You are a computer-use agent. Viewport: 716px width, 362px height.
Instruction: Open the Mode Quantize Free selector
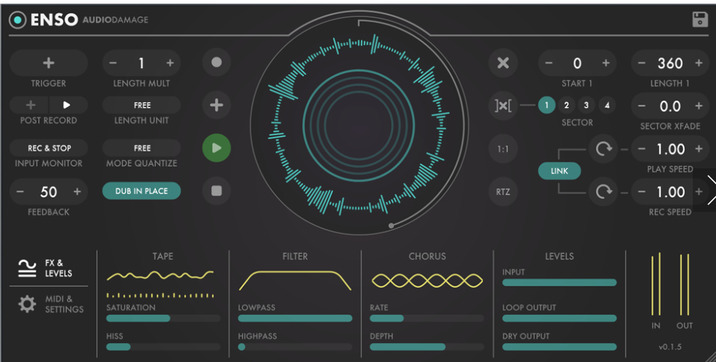coord(142,148)
